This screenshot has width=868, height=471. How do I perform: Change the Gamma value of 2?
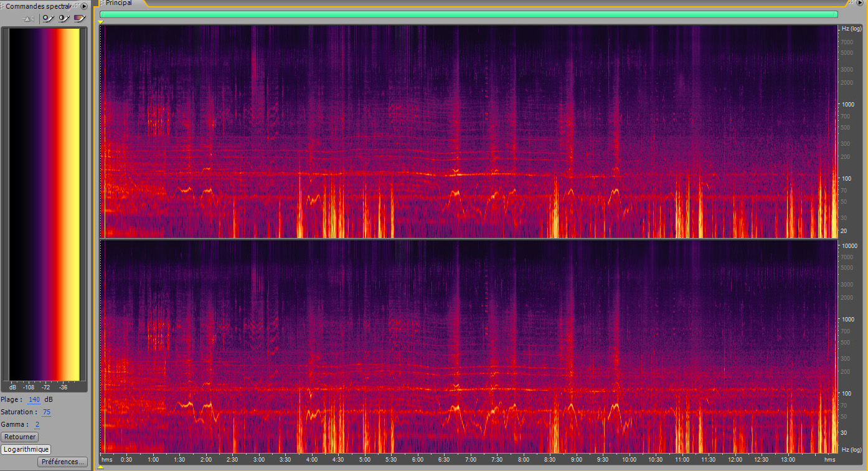tap(37, 424)
